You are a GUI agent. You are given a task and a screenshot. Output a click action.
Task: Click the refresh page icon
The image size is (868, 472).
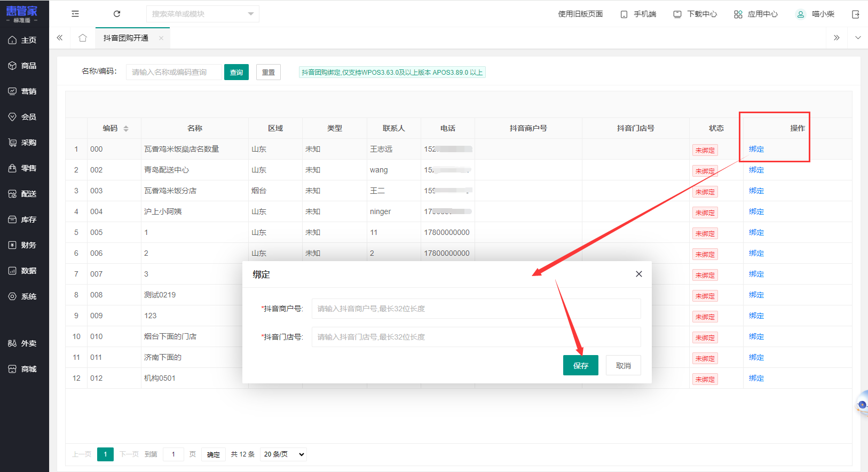(x=117, y=14)
